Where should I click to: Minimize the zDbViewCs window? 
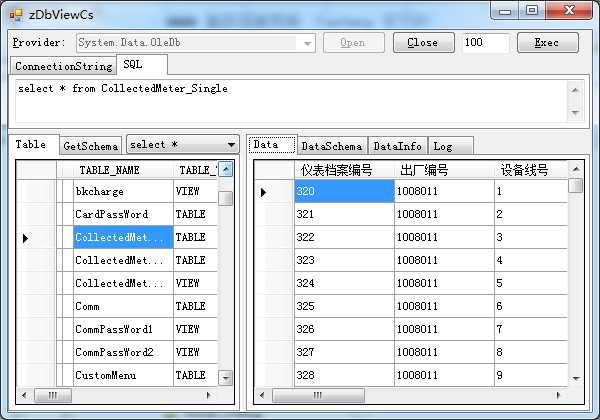(x=505, y=11)
